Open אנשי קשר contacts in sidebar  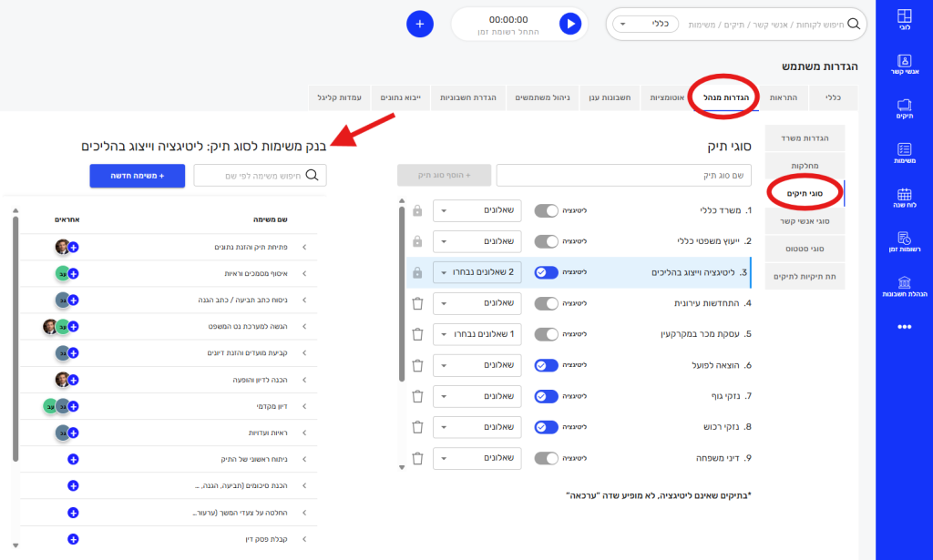point(904,65)
